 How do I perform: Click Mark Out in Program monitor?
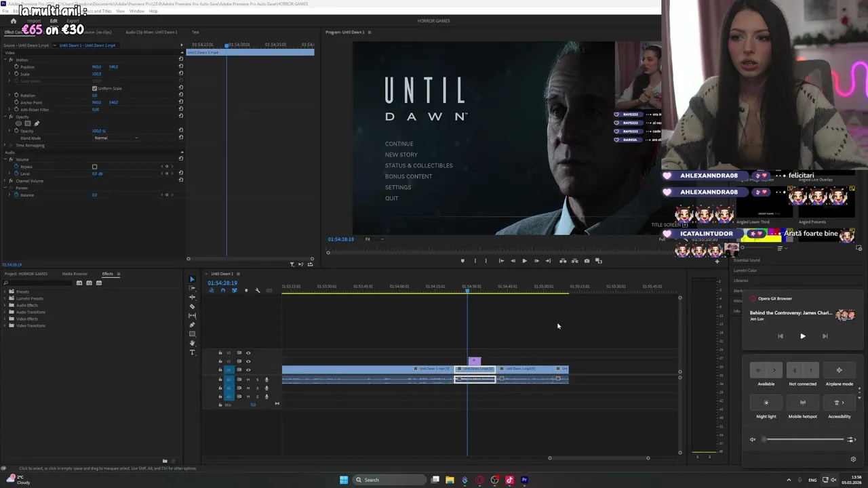point(486,261)
